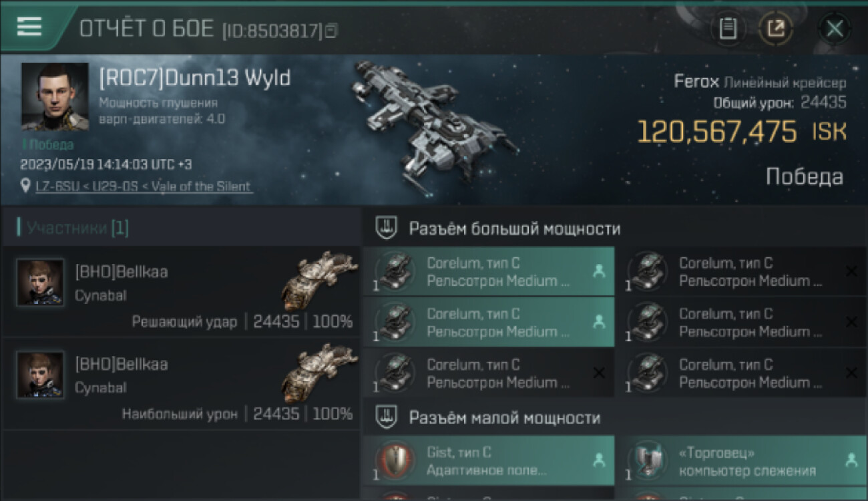Select the «Торговец» компьютер слежения module
868x501 pixels.
pos(742,461)
